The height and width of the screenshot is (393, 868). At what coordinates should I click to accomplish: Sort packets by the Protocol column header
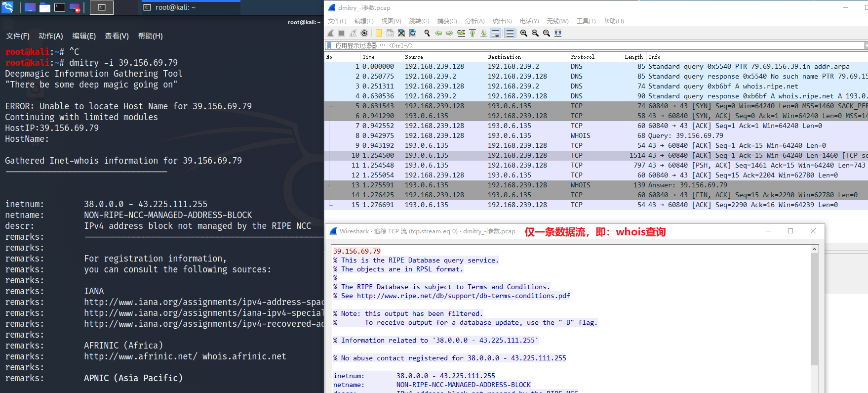tap(595, 57)
